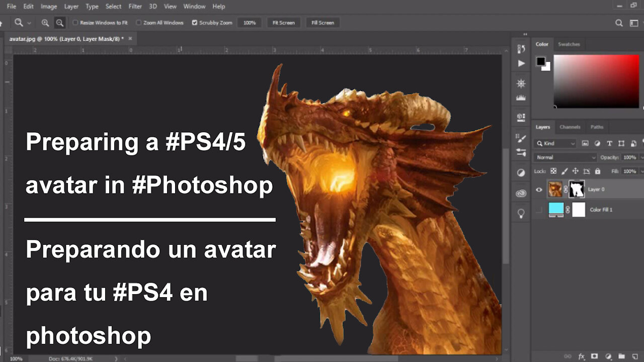This screenshot has width=644, height=362.
Task: Open the Select menu
Action: [x=114, y=7]
